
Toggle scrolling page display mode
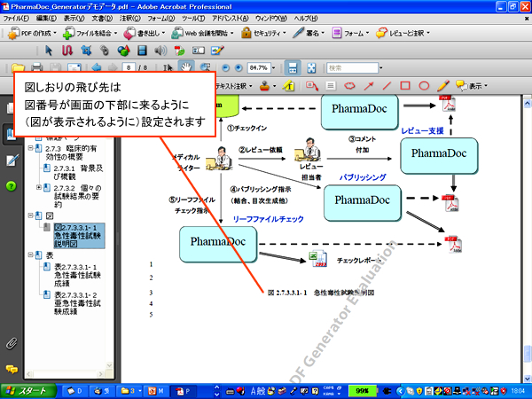click(292, 68)
